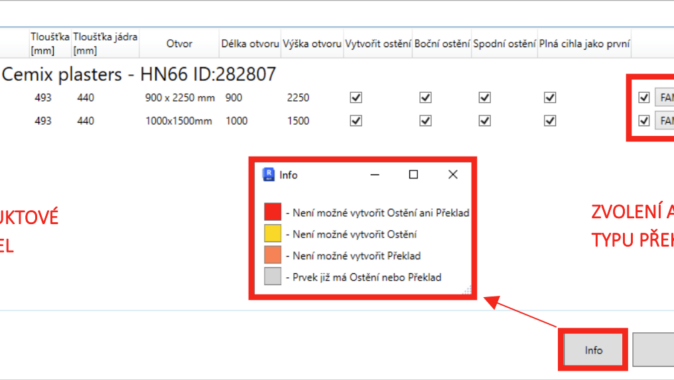Open the FA lintel type dropdown in first row
The image size is (674, 380).
click(x=664, y=98)
